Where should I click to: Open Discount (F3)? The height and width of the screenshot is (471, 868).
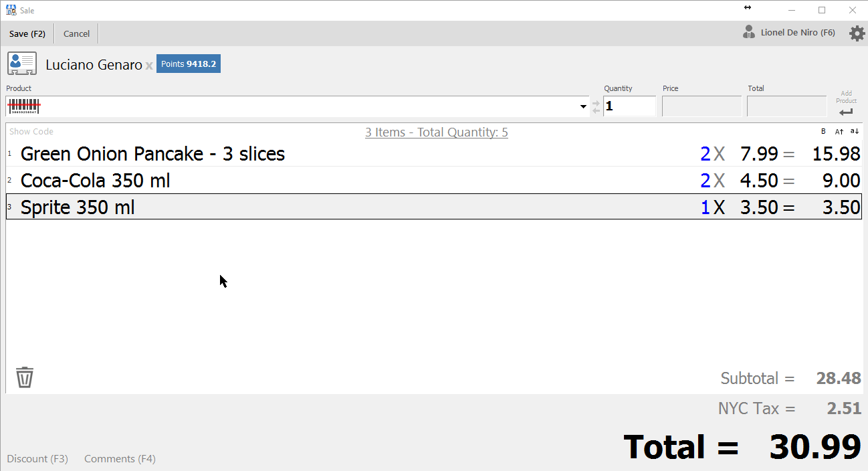click(37, 458)
